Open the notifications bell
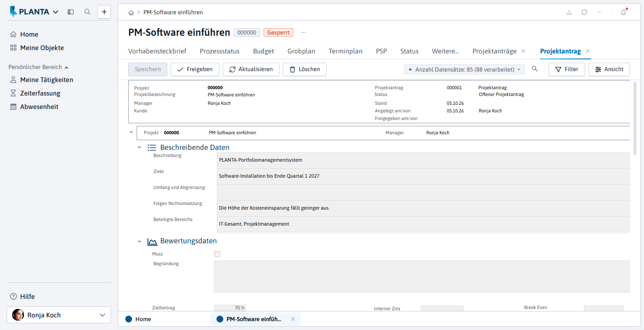Screen dimensions: 644x330 pos(623,12)
